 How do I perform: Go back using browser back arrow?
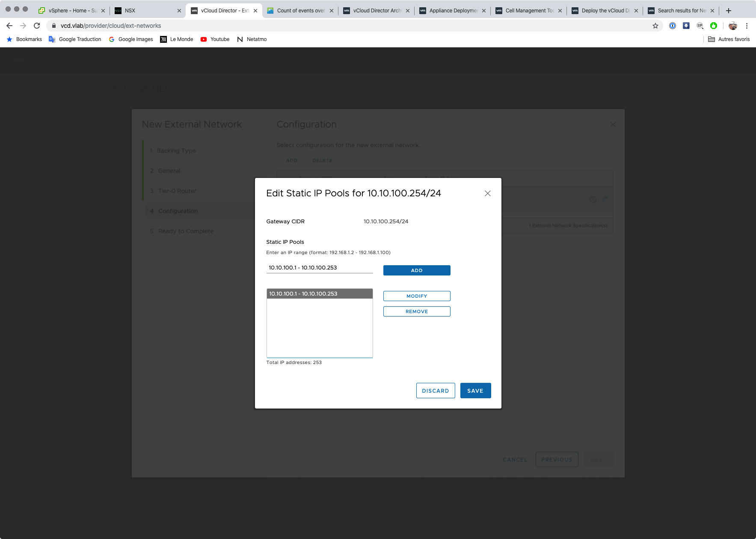(x=9, y=26)
